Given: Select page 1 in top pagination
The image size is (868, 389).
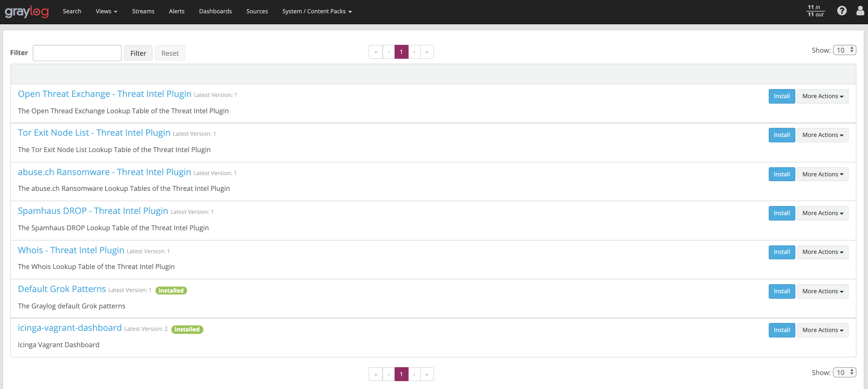Looking at the screenshot, I should [401, 52].
